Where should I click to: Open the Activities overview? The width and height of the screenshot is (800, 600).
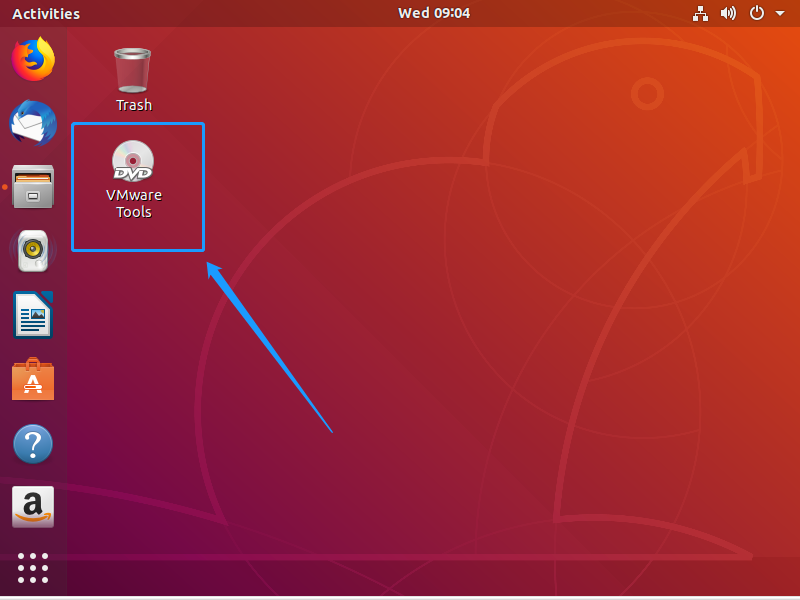pos(46,14)
